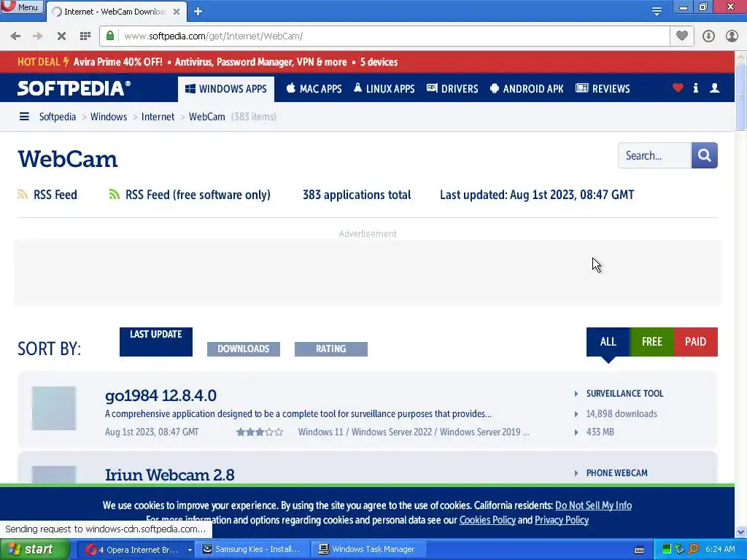Open a new tab with the plus button
747x560 pixels.
pyautogui.click(x=198, y=12)
